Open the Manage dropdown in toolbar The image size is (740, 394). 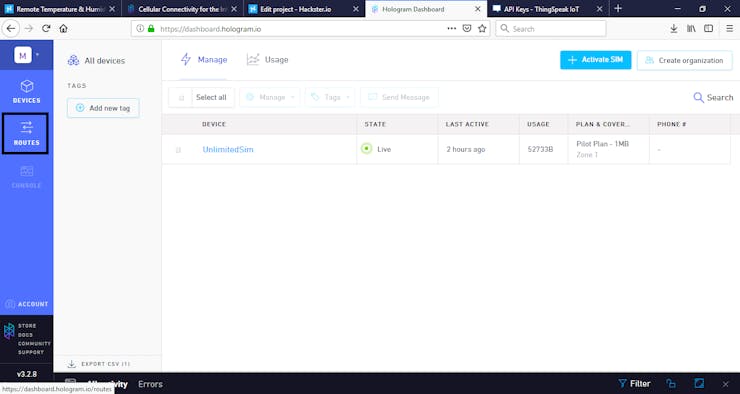click(269, 97)
